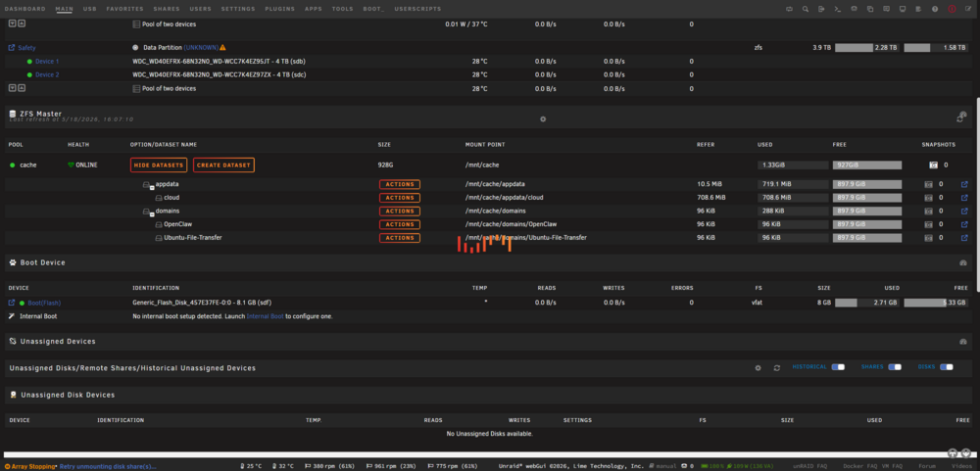Switch to the PLUGINS tab

coord(280,9)
